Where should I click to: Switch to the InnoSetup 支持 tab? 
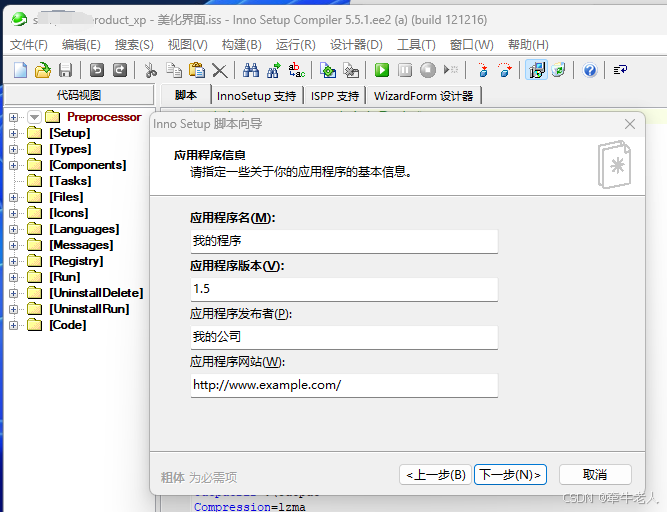click(x=257, y=96)
